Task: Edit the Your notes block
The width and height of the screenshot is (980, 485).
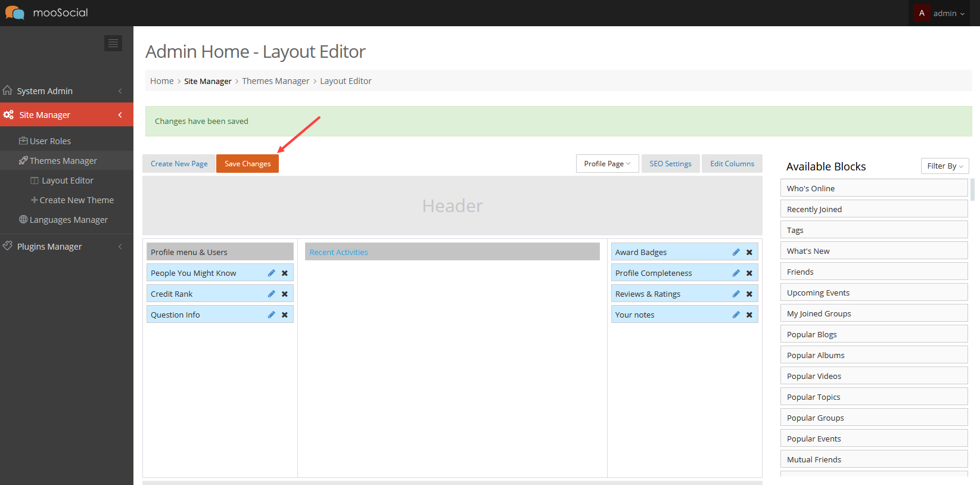Action: pos(736,315)
